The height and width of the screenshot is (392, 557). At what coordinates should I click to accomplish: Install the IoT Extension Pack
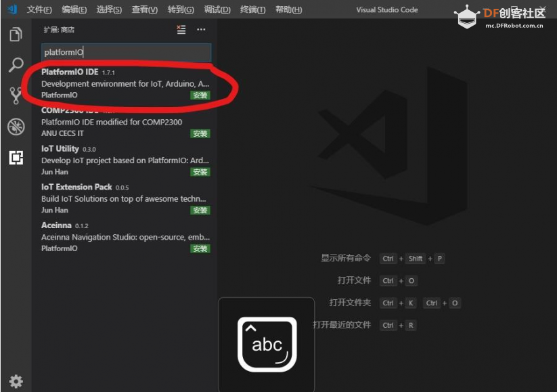coord(200,211)
